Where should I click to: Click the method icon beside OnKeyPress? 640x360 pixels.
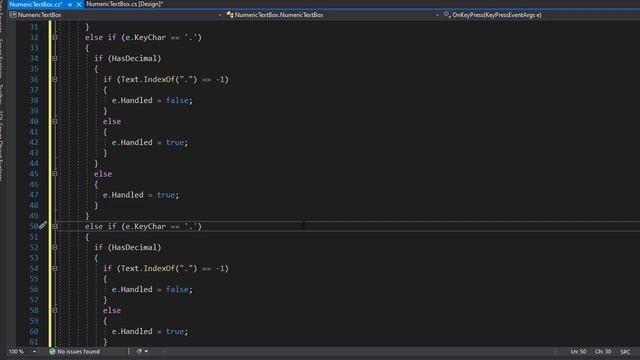point(447,15)
